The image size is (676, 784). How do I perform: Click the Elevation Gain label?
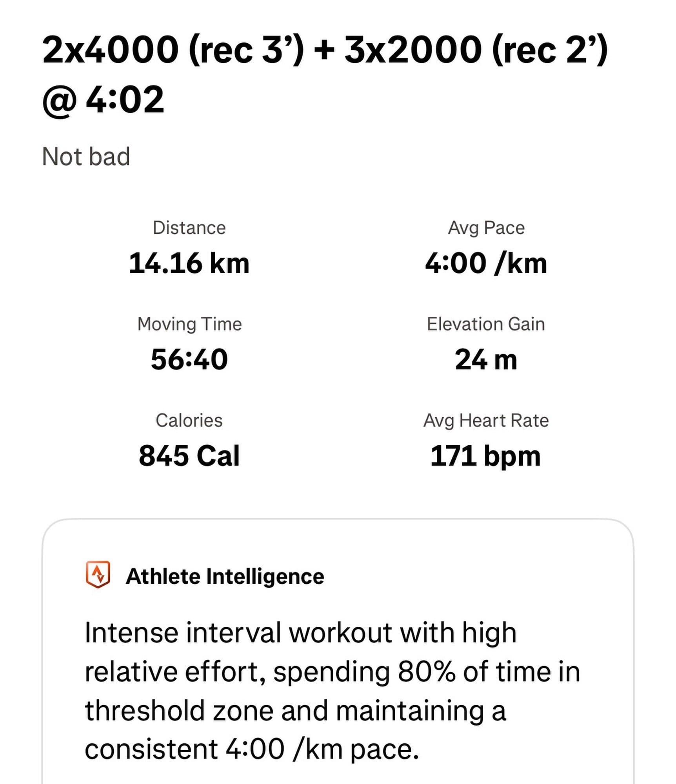(x=486, y=324)
